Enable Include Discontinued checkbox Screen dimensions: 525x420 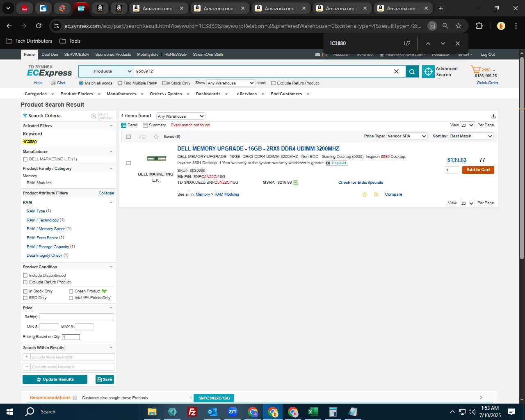pos(25,276)
